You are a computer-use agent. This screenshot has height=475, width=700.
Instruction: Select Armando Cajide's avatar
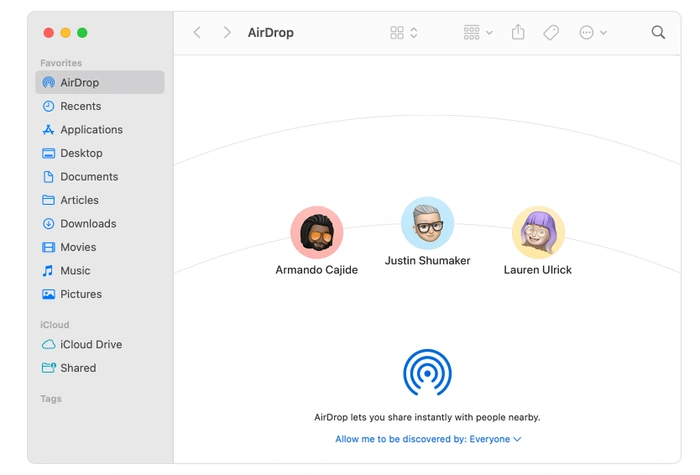coord(316,233)
